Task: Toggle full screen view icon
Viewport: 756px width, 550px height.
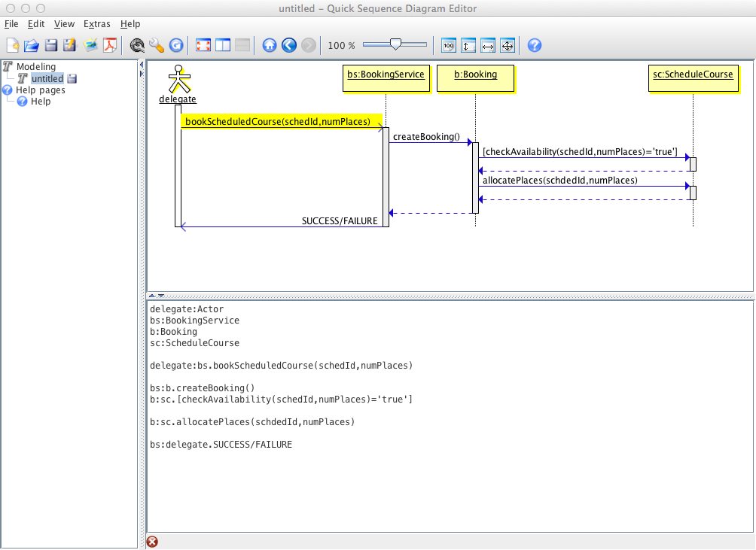Action: click(x=203, y=46)
